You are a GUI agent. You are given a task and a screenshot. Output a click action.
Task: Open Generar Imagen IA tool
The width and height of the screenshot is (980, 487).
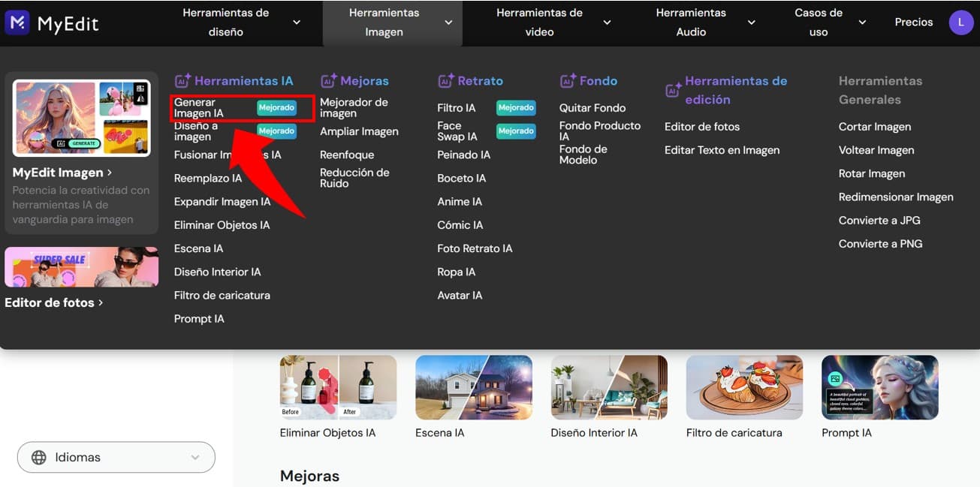pyautogui.click(x=199, y=108)
